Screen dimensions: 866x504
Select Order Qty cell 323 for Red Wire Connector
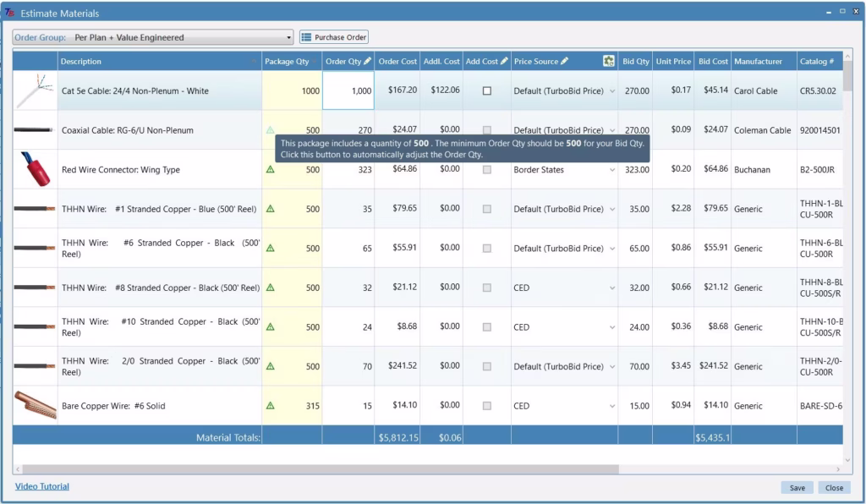point(348,169)
